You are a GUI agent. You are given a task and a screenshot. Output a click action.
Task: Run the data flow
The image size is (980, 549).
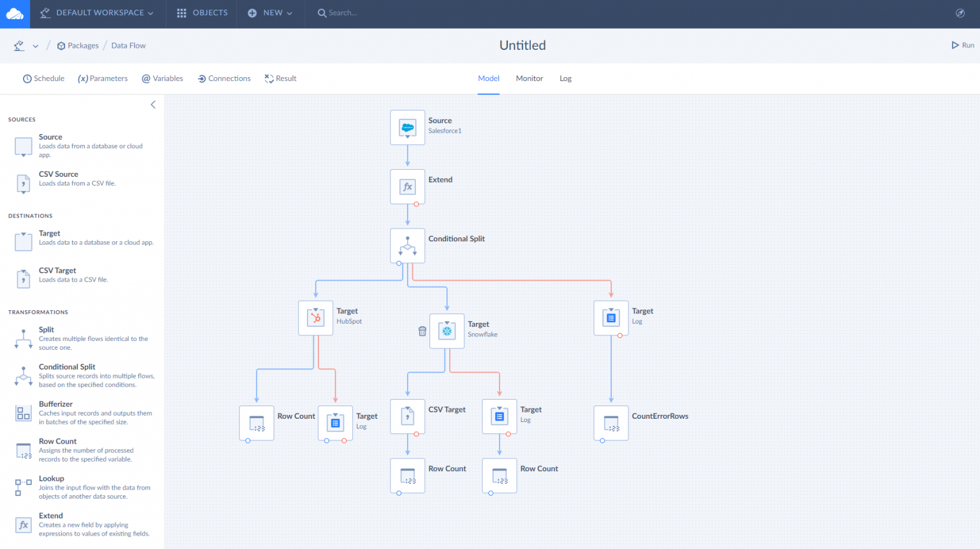coord(963,45)
